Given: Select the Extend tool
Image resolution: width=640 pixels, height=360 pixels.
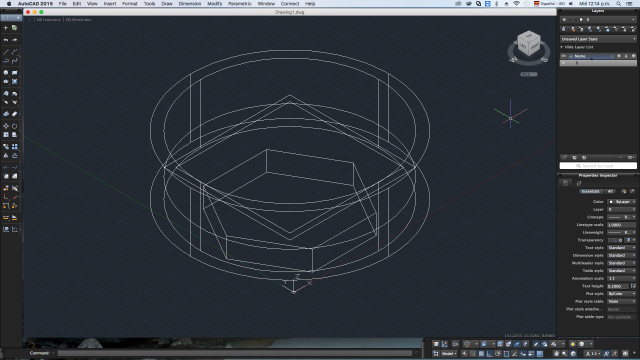Looking at the screenshot, I should tap(15, 167).
